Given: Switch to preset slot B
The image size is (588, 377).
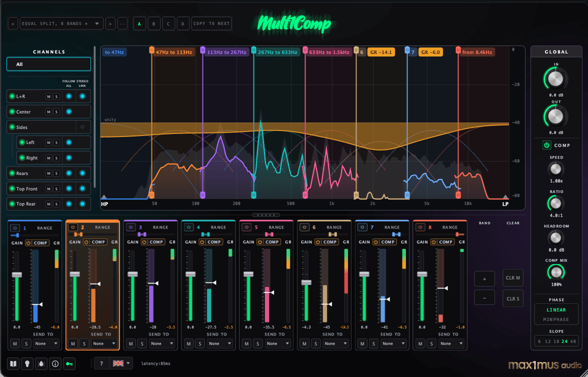Looking at the screenshot, I should 154,23.
